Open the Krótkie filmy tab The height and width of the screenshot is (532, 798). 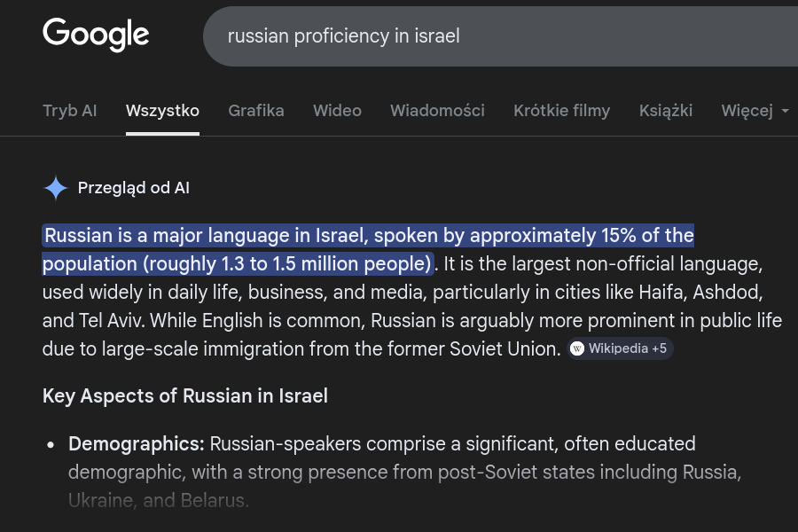(x=562, y=111)
